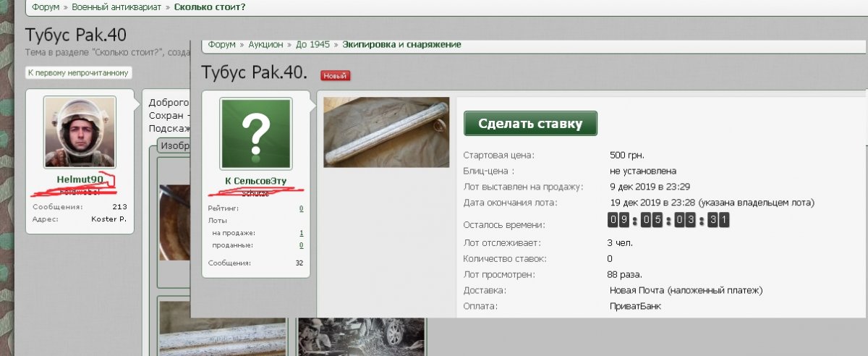868x356 pixels.
Task: Click the "проданные" lots count link
Action: tap(301, 245)
